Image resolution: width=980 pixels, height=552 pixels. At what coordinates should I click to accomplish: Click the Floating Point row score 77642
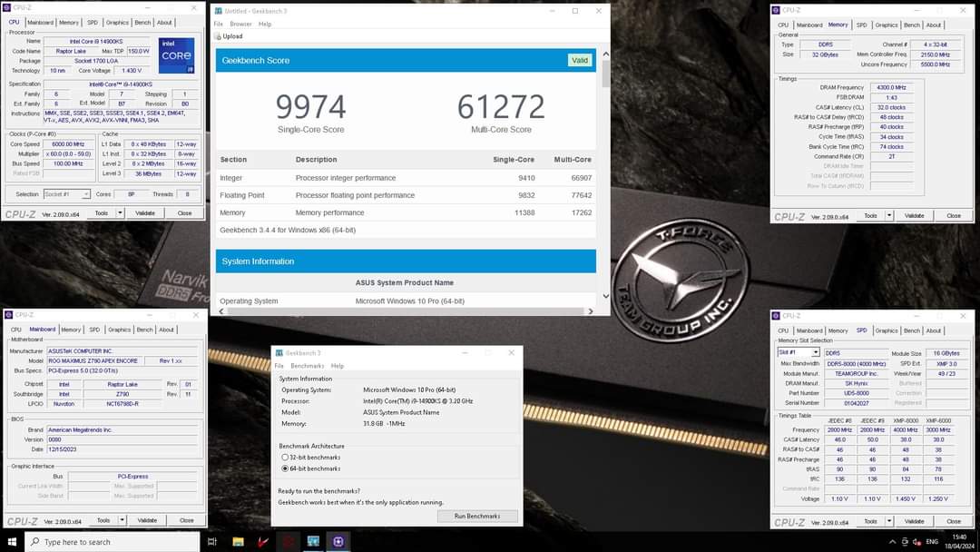(x=581, y=195)
